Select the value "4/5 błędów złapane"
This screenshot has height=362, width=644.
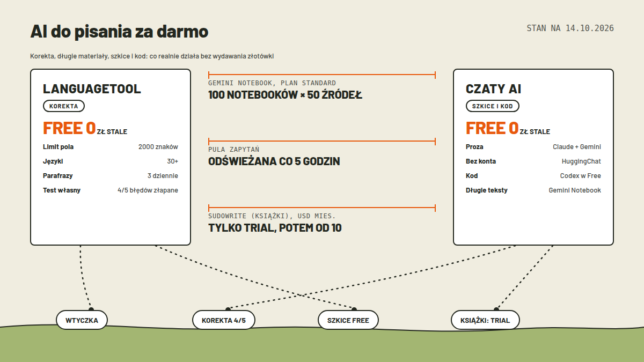[148, 190]
